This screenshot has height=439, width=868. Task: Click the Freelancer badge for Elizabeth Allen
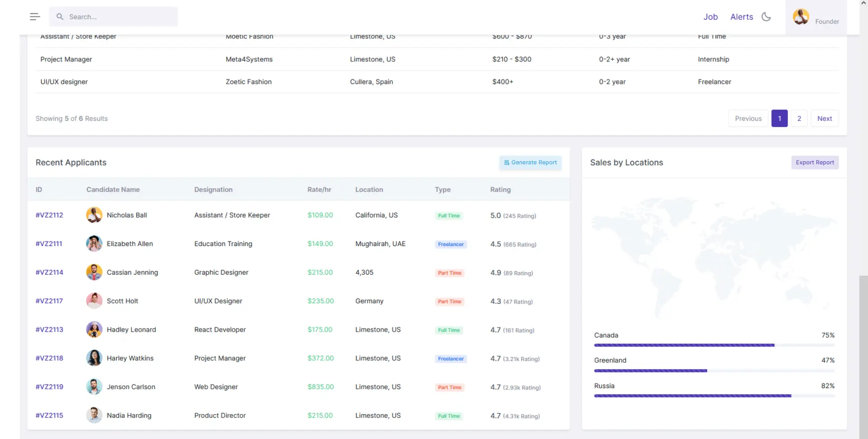pyautogui.click(x=450, y=244)
